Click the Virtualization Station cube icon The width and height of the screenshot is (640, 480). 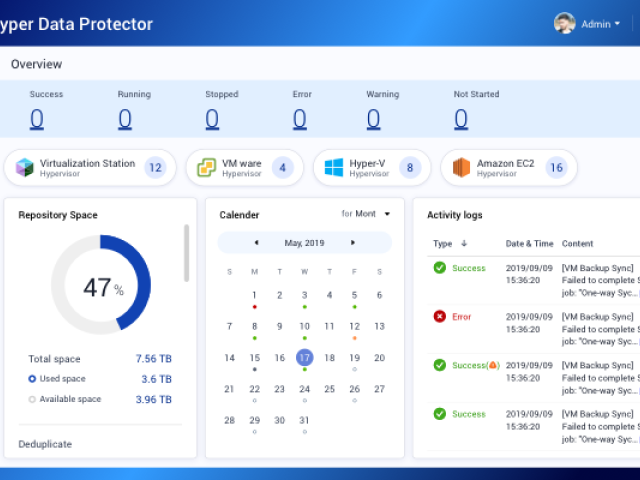pos(24,167)
